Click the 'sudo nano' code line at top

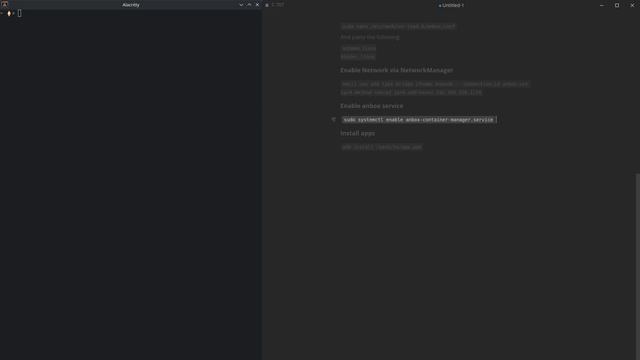pos(398,27)
